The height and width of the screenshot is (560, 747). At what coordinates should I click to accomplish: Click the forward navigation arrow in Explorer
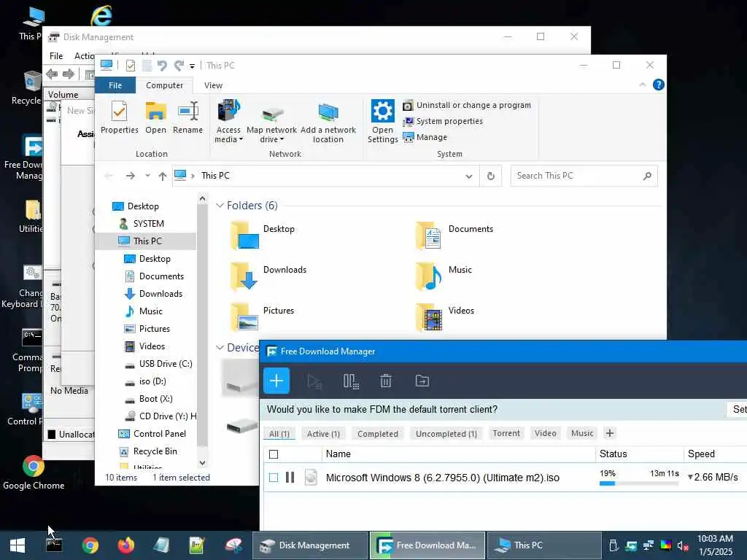point(130,176)
